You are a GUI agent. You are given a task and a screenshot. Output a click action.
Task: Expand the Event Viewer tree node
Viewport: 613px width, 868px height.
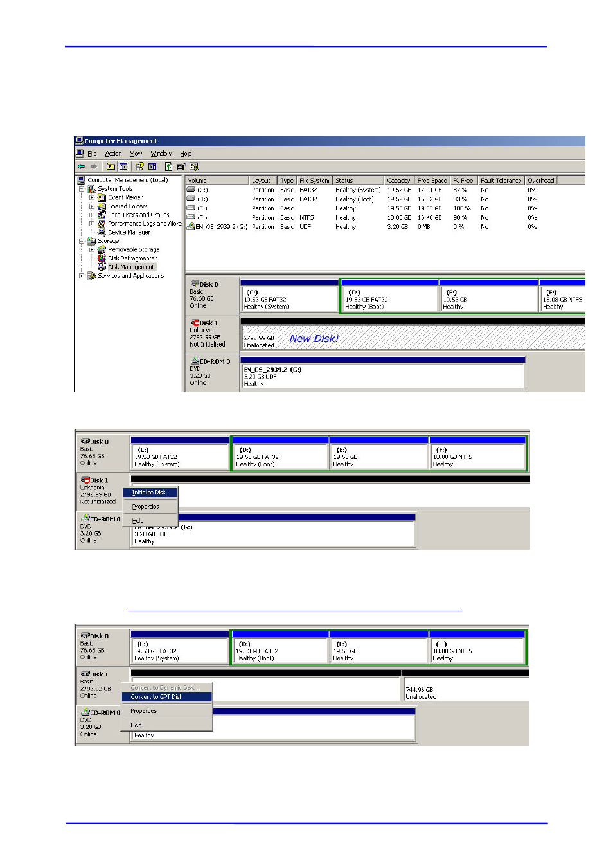tap(92, 197)
